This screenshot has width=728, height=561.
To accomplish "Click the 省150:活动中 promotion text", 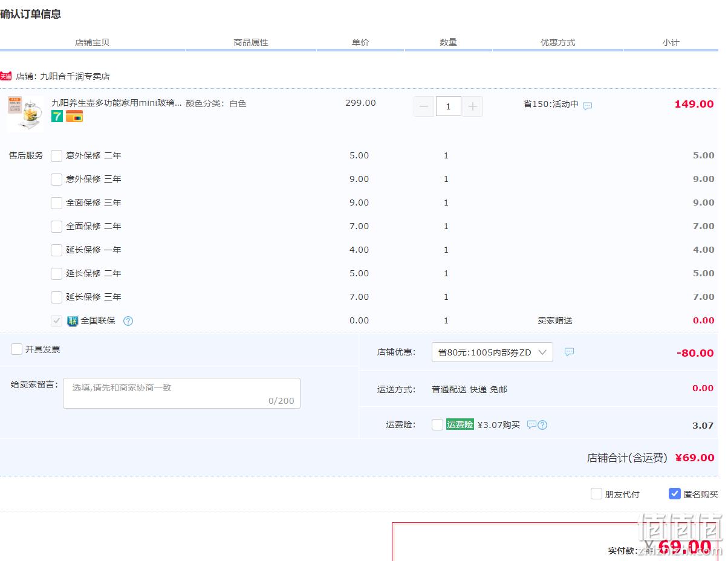I will (551, 104).
